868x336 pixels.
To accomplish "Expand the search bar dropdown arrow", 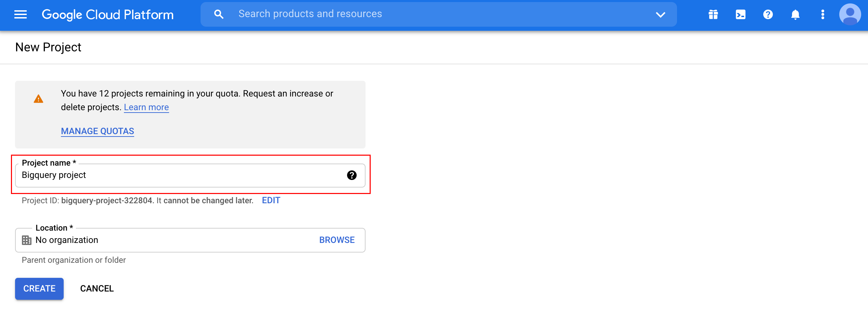I will pyautogui.click(x=661, y=14).
